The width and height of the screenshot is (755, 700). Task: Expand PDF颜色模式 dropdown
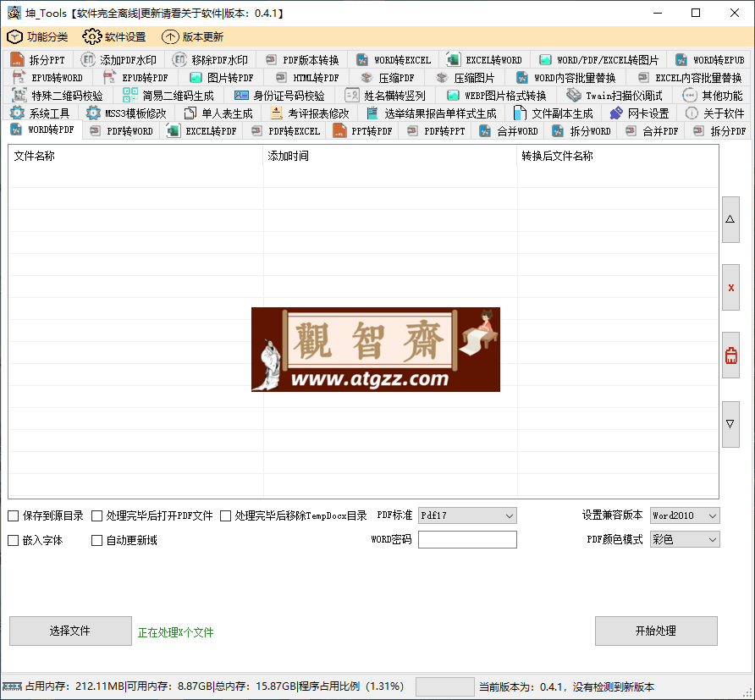pos(684,540)
